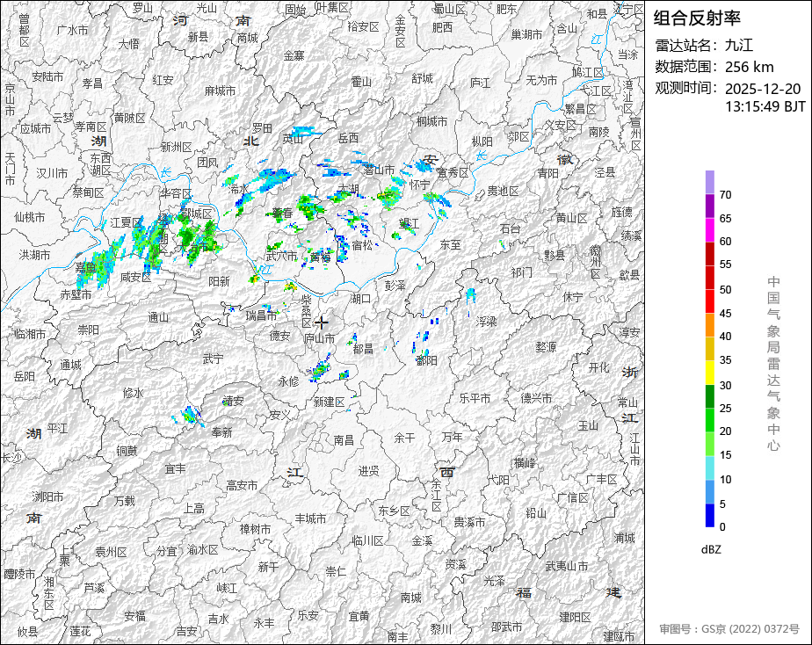Click the '武穴市' label on map

point(282,256)
